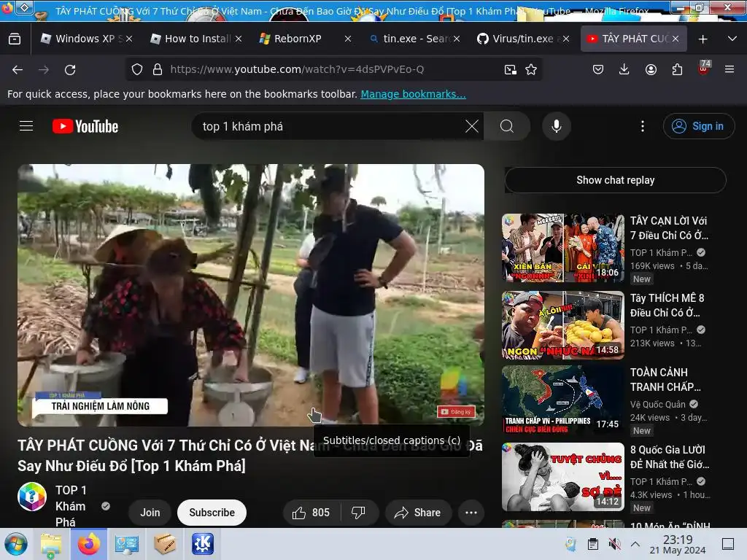The width and height of the screenshot is (747, 560).
Task: Open Tây THÍCH MÊ 8 Điều thumbnail
Action: (x=562, y=324)
